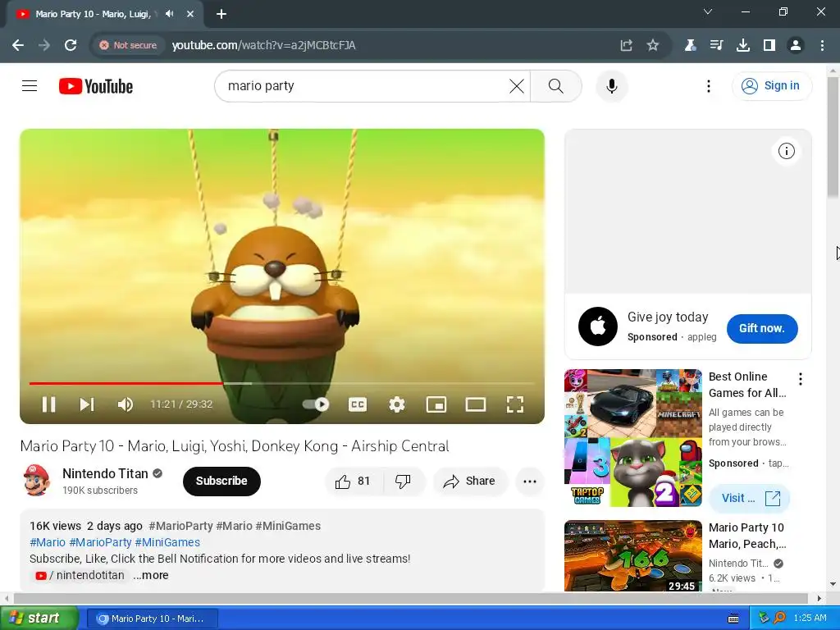Screen dimensions: 840x630
Task: Select Mario Party 10 taskbar item
Action: click(152, 619)
